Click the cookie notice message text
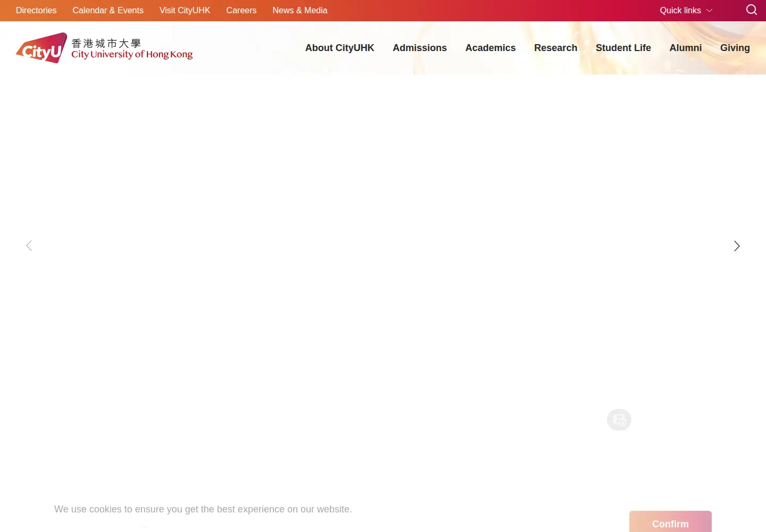Screen dimensions: 766x532 [x=203, y=509]
